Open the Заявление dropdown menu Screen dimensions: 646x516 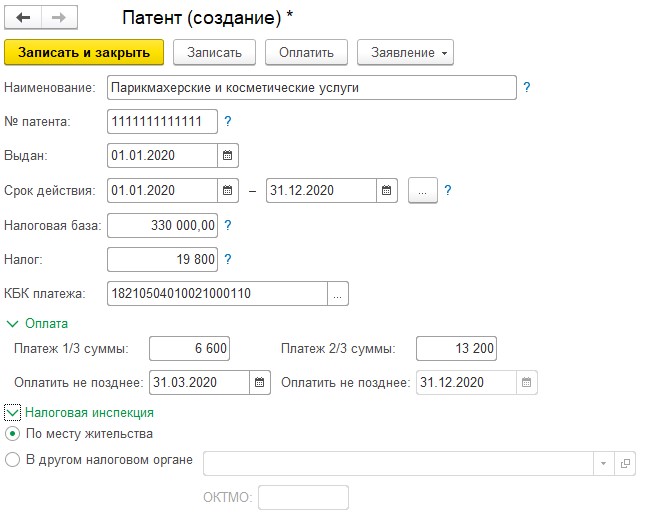(406, 52)
